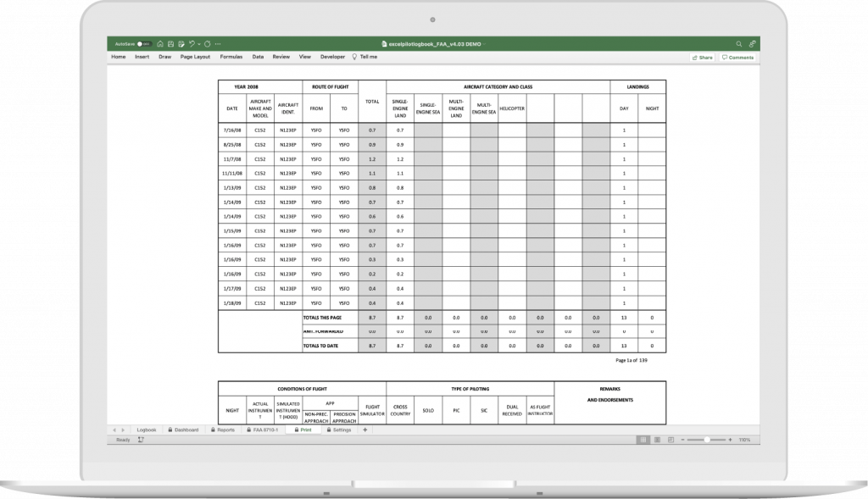The width and height of the screenshot is (868, 499).
Task: Open the Insert ribbon tab
Action: click(x=142, y=57)
